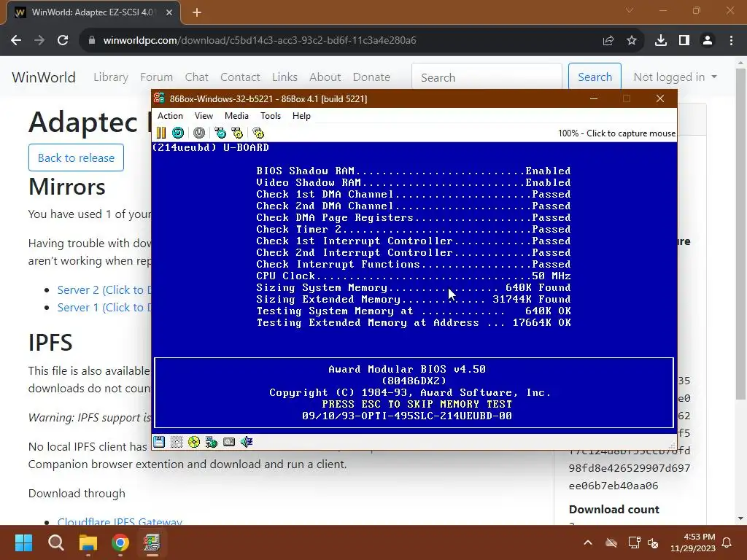Click the network status bar icon

(212, 442)
